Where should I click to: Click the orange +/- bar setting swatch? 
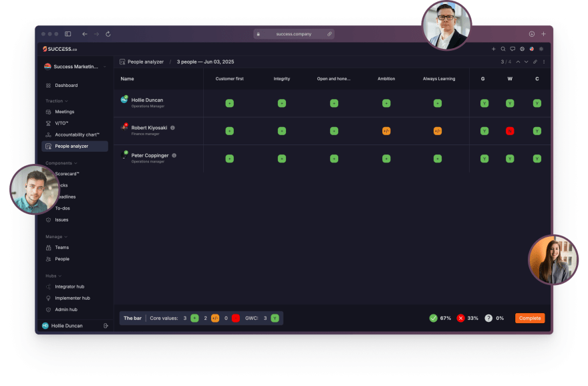click(x=215, y=318)
